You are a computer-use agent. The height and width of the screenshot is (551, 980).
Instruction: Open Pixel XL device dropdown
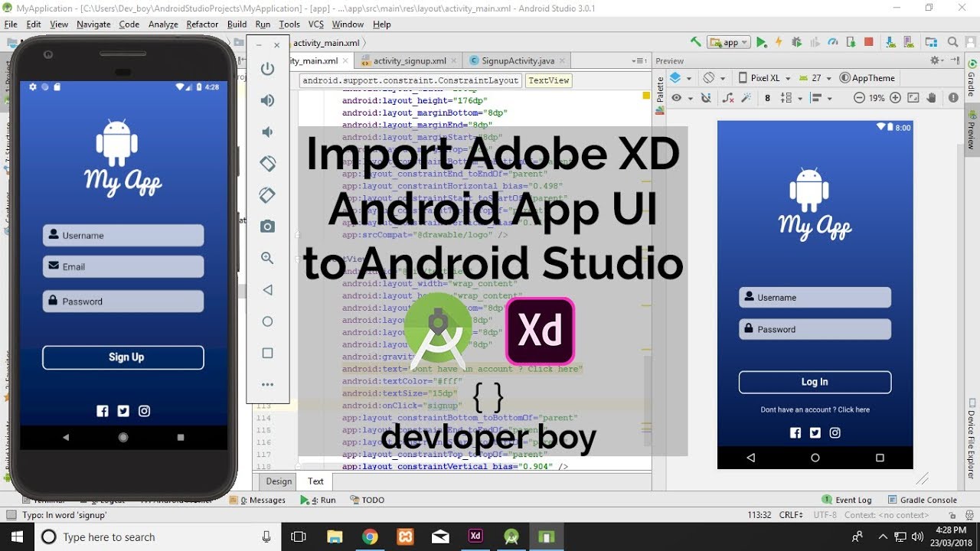click(x=764, y=78)
